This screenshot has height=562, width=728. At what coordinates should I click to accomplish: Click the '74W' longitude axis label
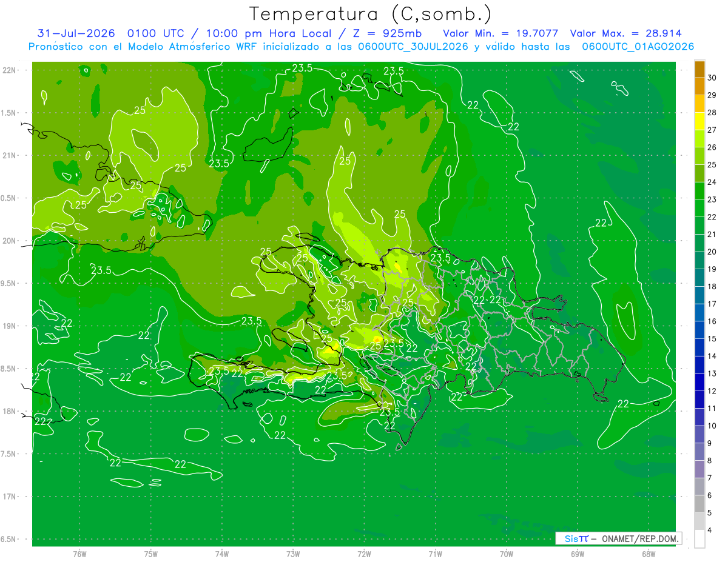222,554
